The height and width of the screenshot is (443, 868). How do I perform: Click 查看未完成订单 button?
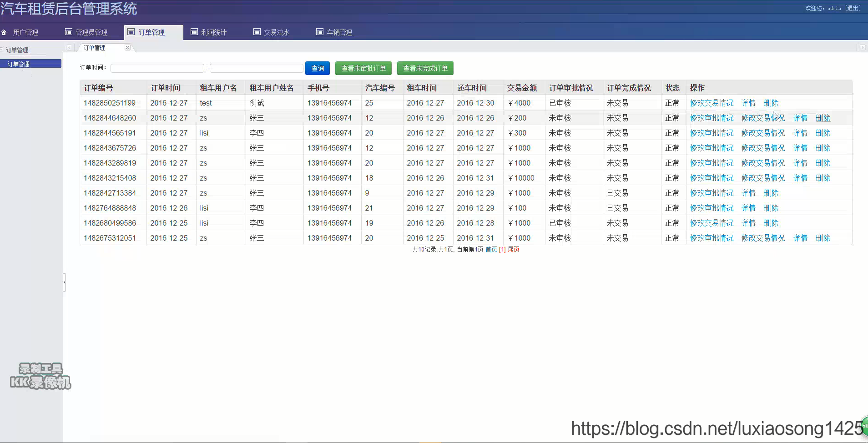(425, 68)
